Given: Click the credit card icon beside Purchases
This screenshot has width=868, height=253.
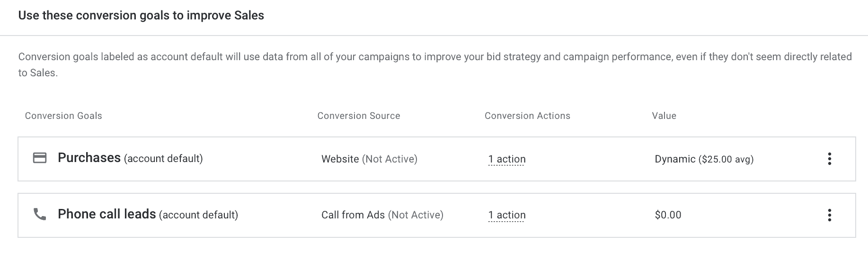Looking at the screenshot, I should click(40, 158).
